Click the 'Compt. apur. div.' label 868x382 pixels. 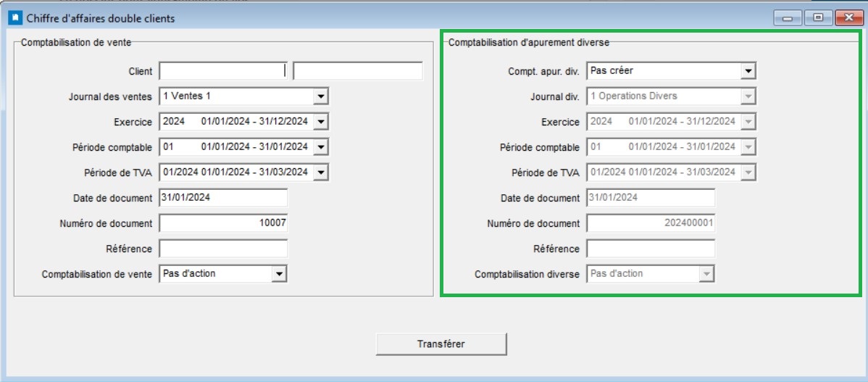[x=543, y=72]
